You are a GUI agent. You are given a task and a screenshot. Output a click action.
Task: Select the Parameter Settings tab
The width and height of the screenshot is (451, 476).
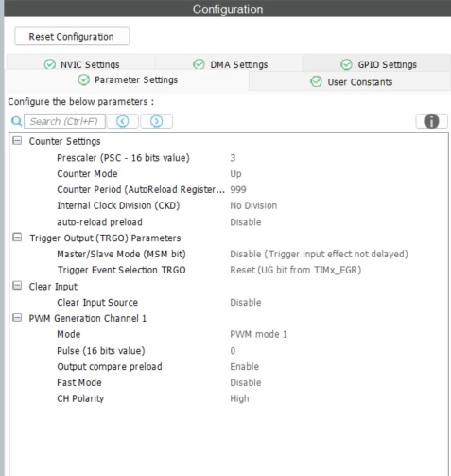click(128, 80)
